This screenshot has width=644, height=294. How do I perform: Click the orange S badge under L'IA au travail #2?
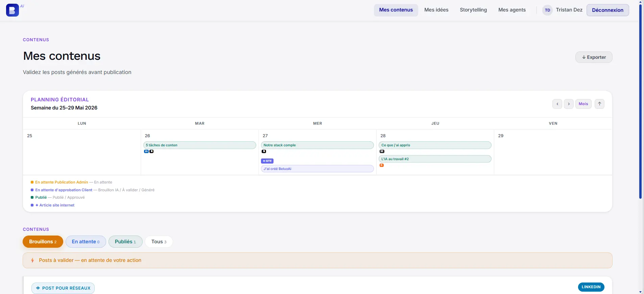382,165
